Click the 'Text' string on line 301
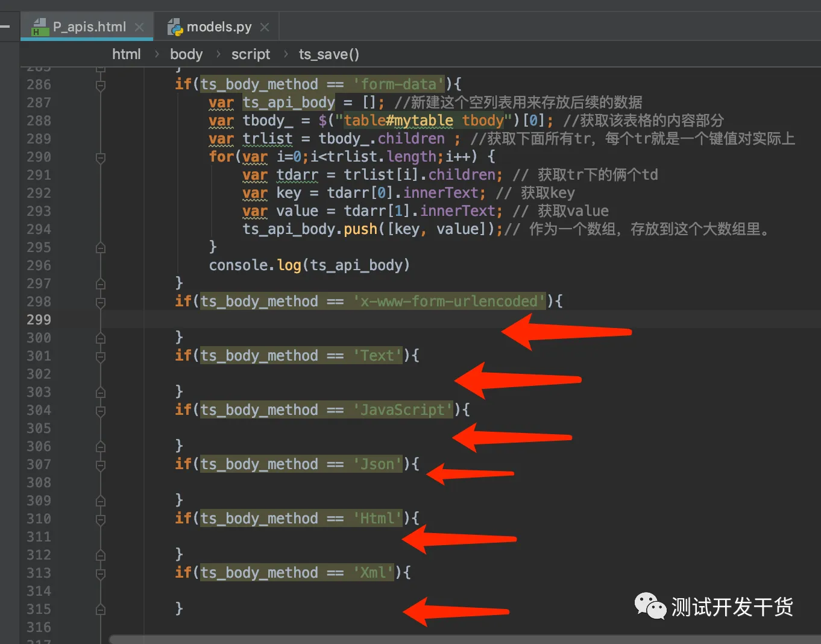821x644 pixels. coord(377,356)
